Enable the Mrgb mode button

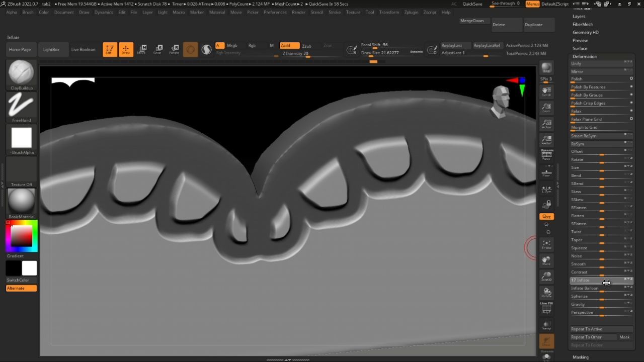tap(232, 46)
